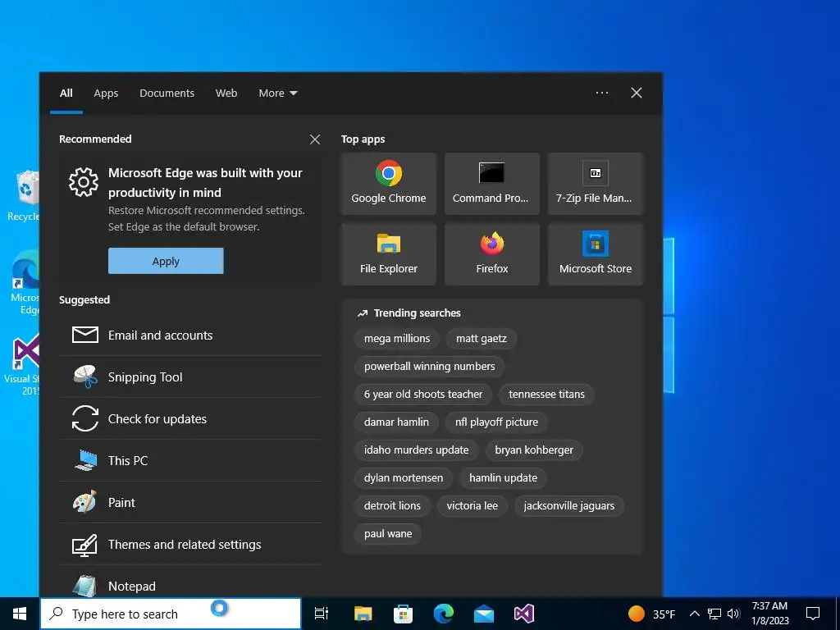This screenshot has height=630, width=840.
Task: Open Email and accounts suggestion
Action: click(x=190, y=336)
